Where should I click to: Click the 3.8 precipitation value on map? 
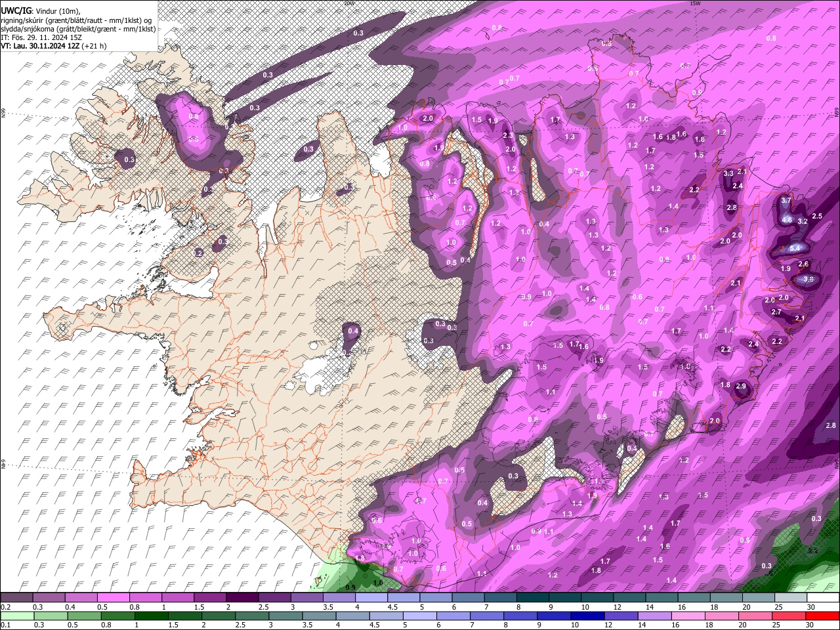coord(808,279)
